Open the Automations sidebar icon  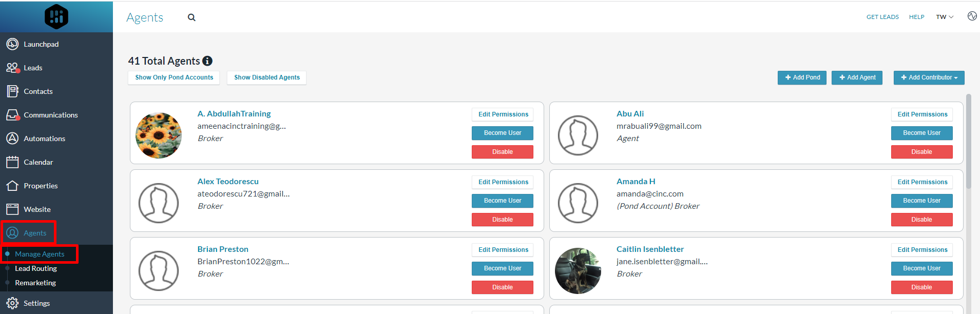click(12, 139)
